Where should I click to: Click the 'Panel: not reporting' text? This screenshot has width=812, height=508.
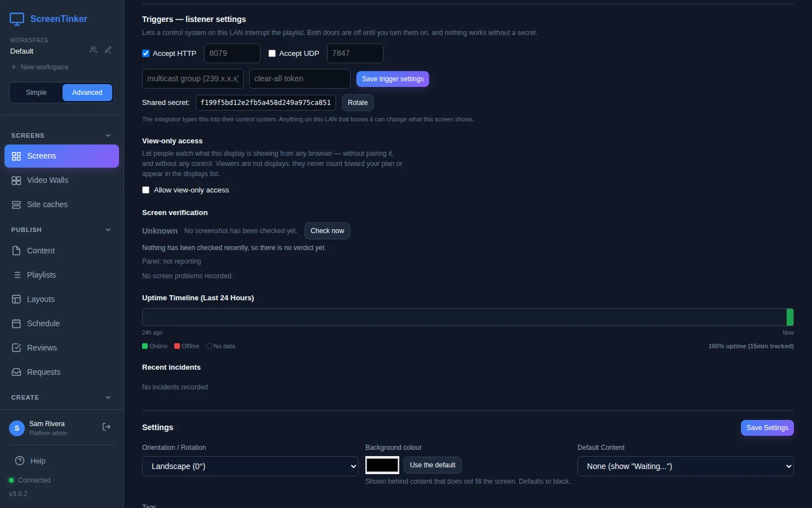(171, 261)
